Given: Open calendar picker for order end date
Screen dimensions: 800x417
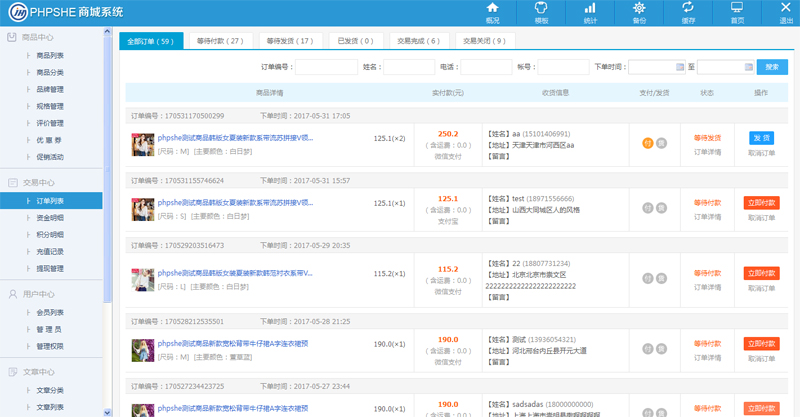Looking at the screenshot, I should coord(749,67).
